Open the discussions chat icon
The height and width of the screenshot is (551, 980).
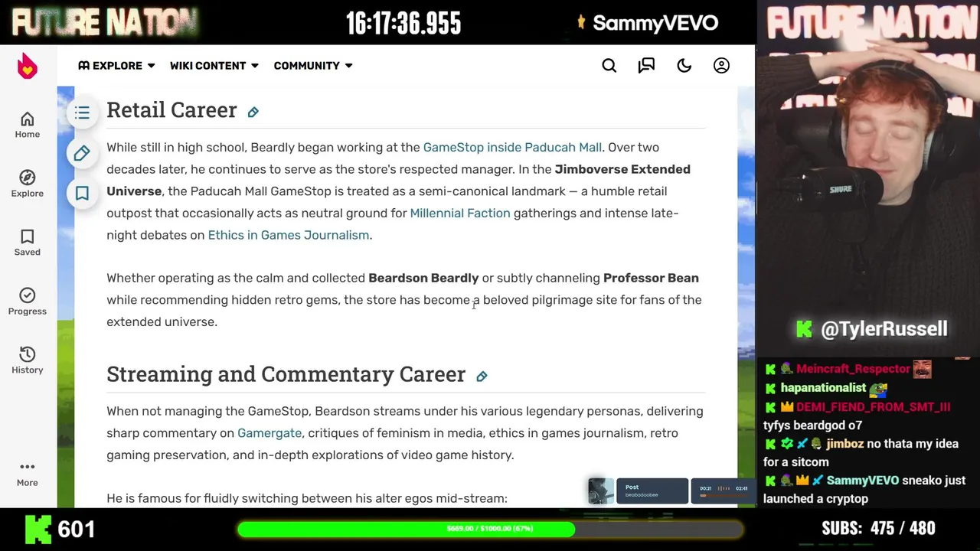[646, 66]
